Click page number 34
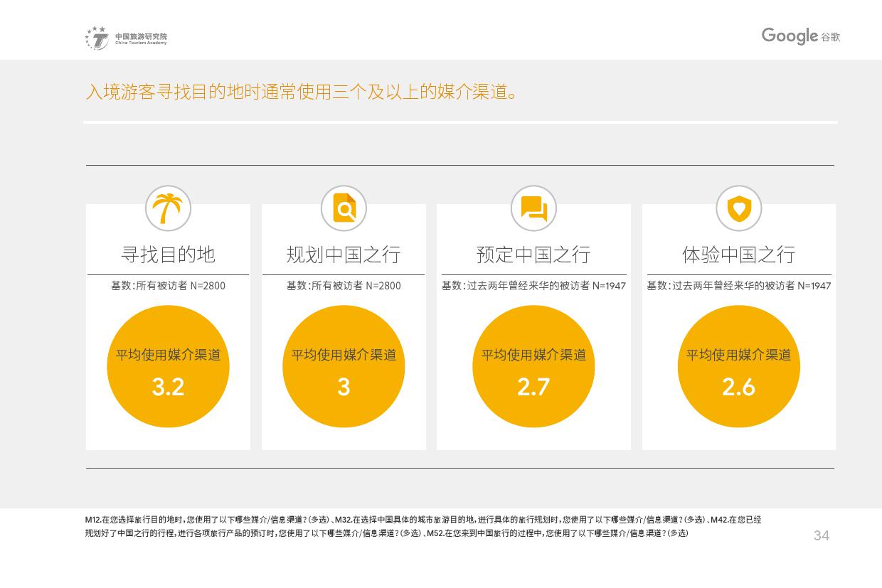The height and width of the screenshot is (588, 882). [821, 536]
